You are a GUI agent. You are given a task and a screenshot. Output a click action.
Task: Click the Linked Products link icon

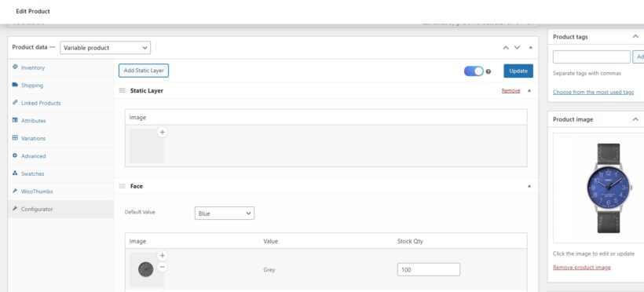click(x=15, y=102)
